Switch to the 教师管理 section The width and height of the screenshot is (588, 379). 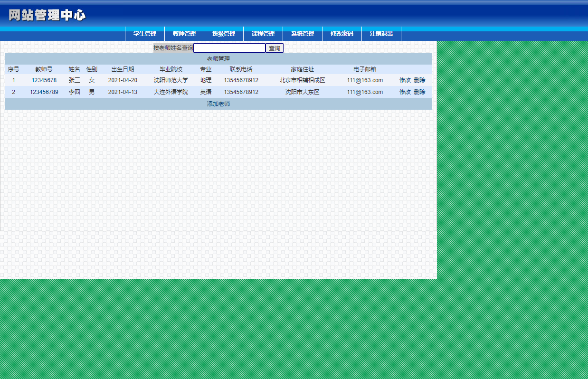(184, 34)
